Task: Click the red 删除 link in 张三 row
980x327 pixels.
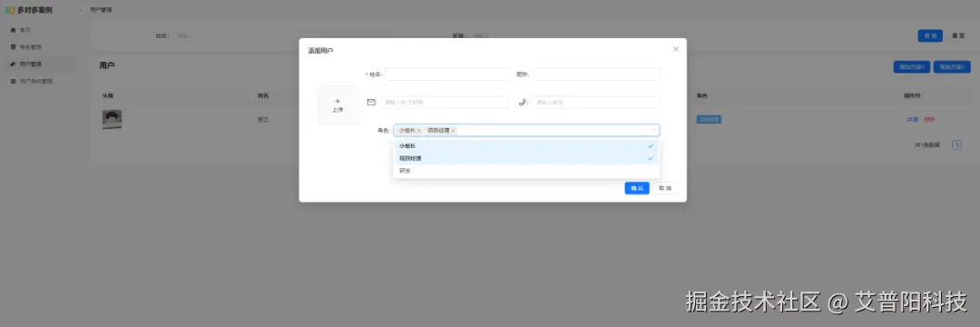Action: pos(929,119)
